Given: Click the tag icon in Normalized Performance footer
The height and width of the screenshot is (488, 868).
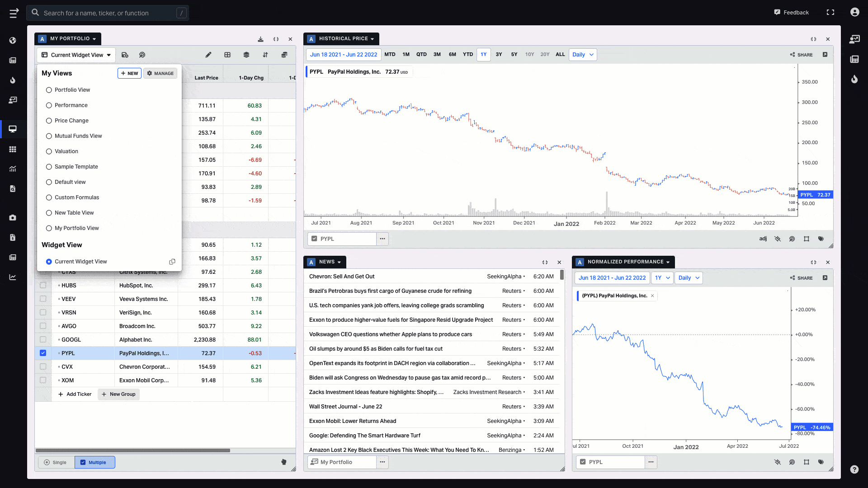Looking at the screenshot, I should (821, 462).
